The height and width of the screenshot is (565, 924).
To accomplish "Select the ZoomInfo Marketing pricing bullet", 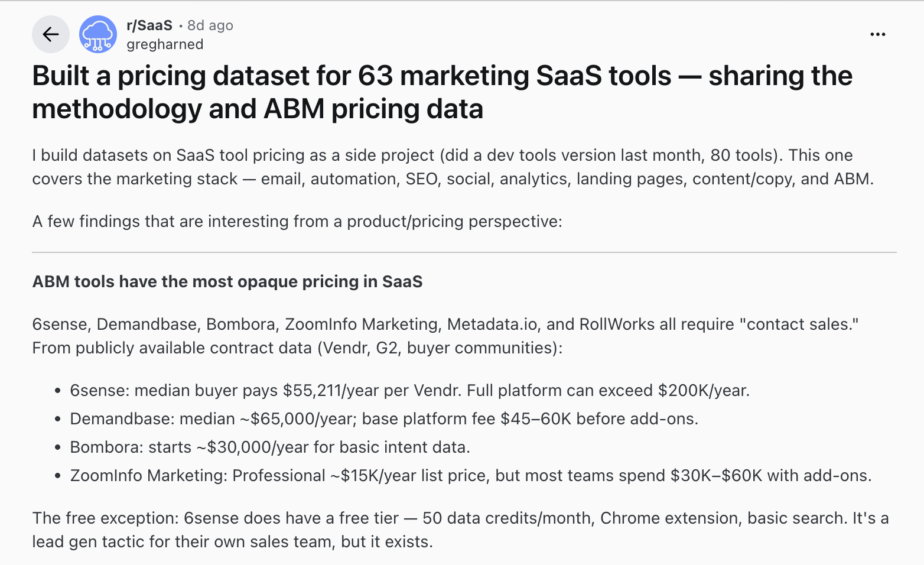I will click(470, 475).
